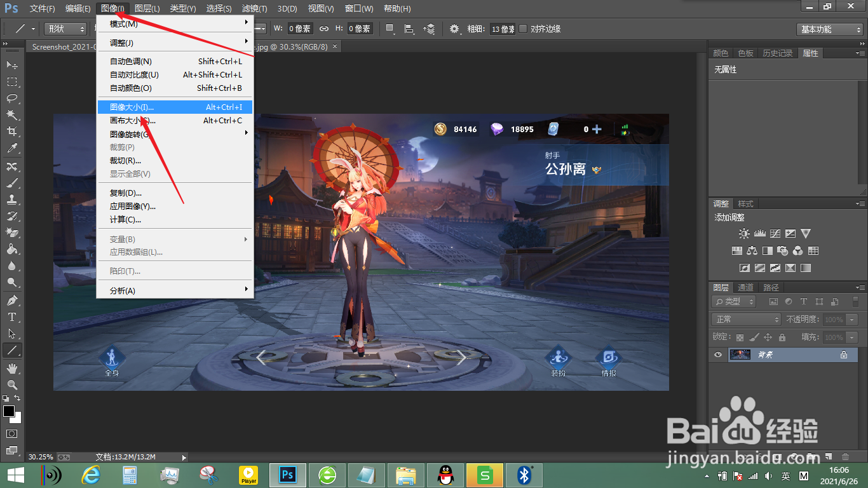Add a Curves adjustment
The width and height of the screenshot is (868, 488).
click(775, 234)
